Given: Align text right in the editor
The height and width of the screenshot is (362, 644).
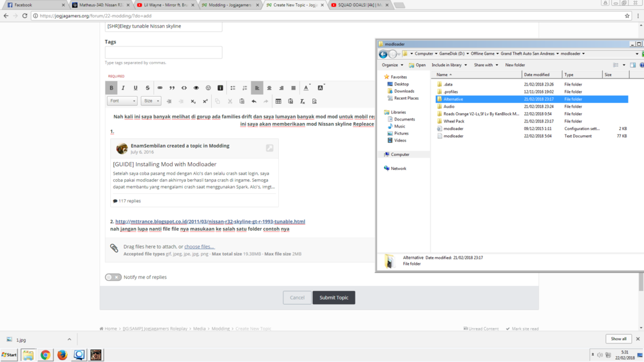Looking at the screenshot, I should [x=281, y=88].
